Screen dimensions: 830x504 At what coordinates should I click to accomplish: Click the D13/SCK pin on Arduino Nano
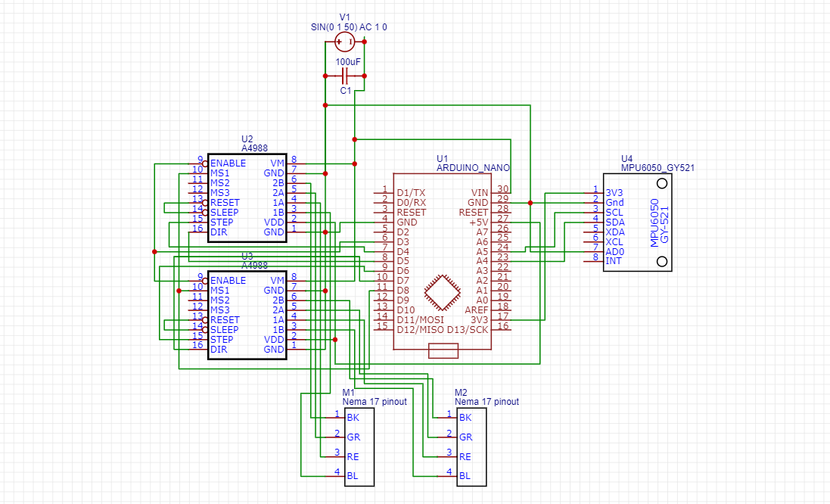468,329
